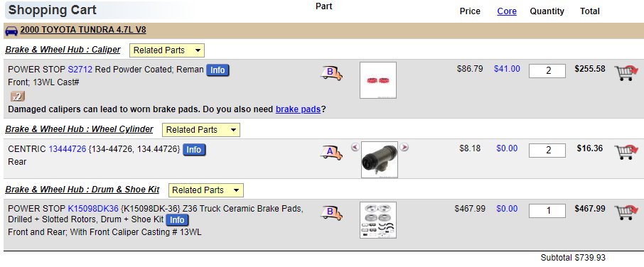644x267 pixels.
Task: Show next wheel cylinder image arrow
Action: [x=404, y=147]
